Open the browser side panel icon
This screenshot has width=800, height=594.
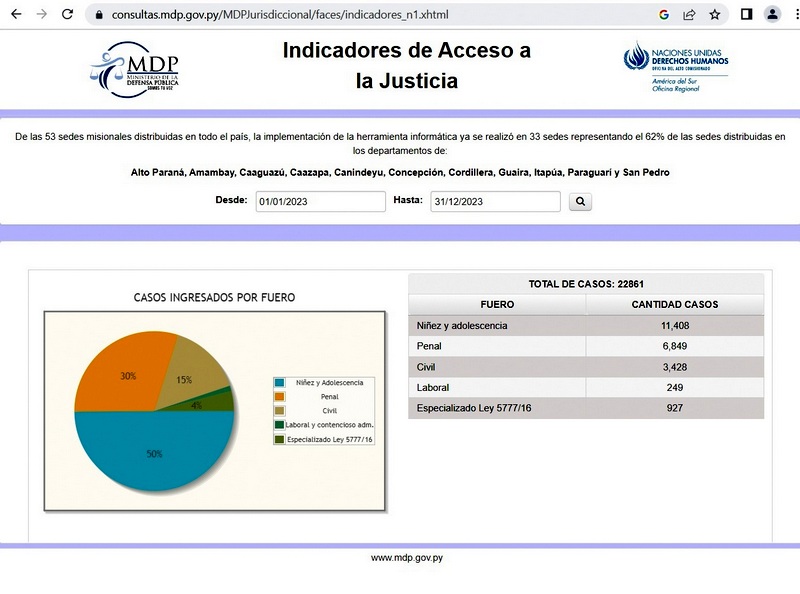click(x=746, y=14)
